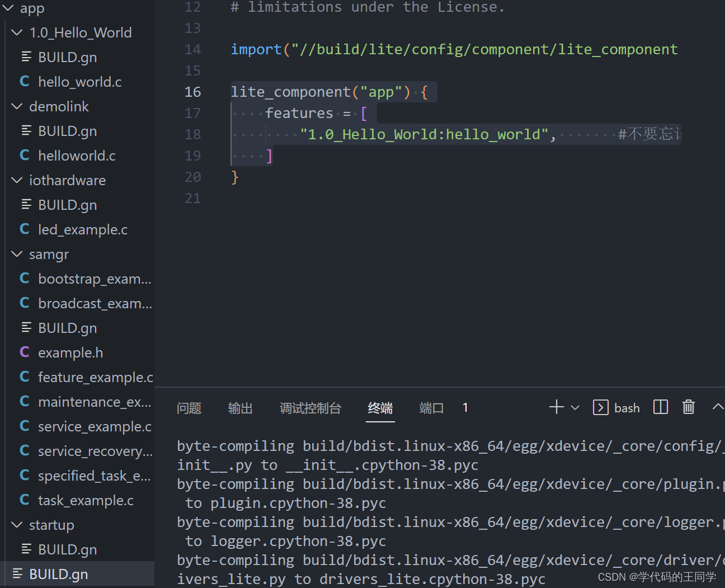Kill terminal with trash can icon

[x=689, y=407]
